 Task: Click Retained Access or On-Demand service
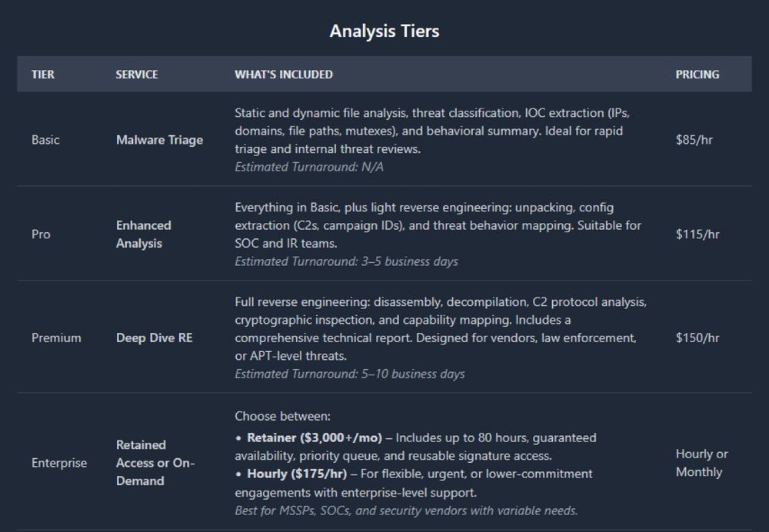pos(155,463)
